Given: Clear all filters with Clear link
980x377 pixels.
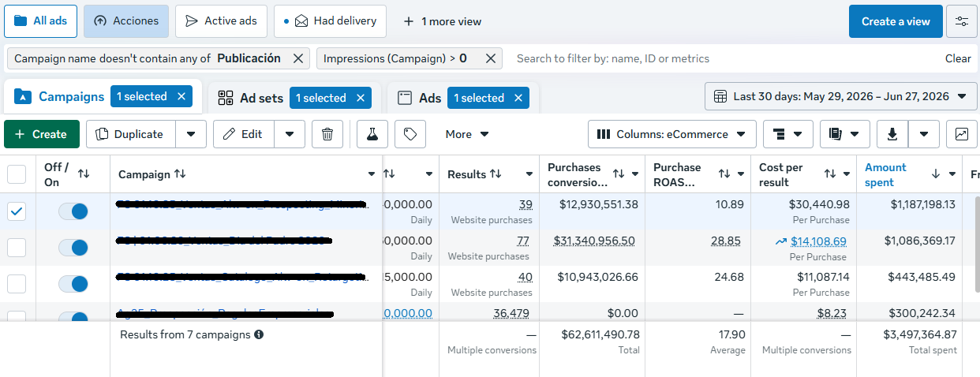Looking at the screenshot, I should (x=958, y=58).
